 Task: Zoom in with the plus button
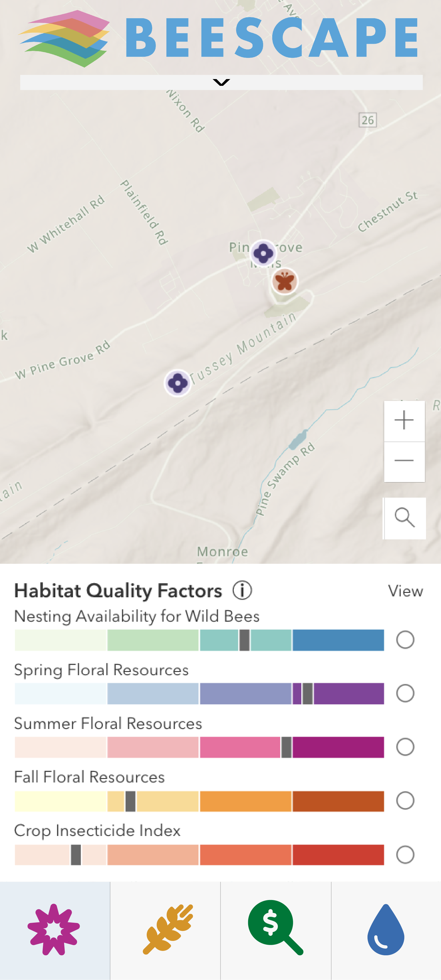[404, 421]
